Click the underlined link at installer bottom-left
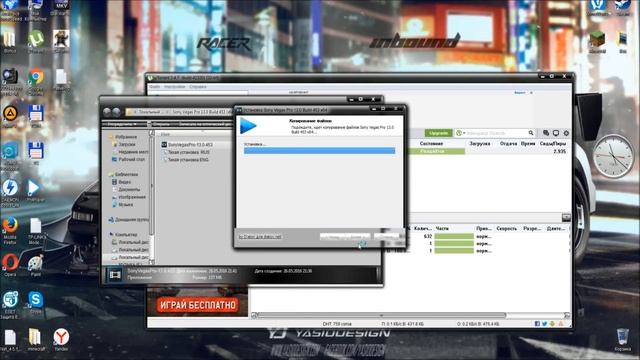640x360 pixels. (260, 236)
